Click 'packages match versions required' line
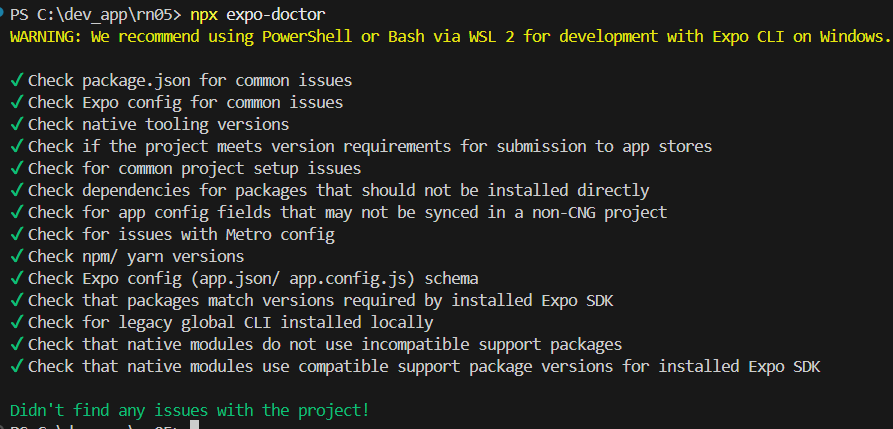The image size is (893, 429). pos(320,301)
